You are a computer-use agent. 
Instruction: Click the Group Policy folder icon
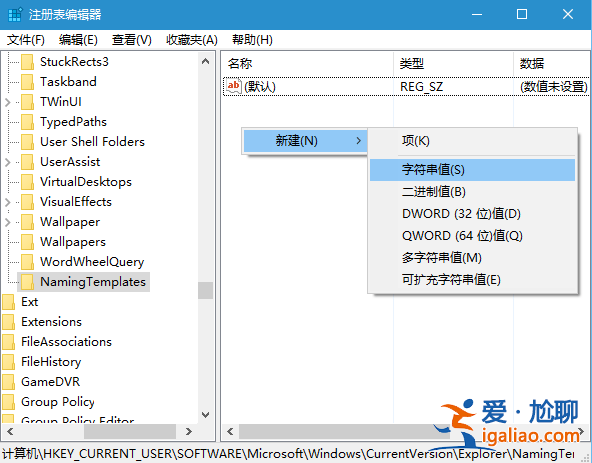point(9,402)
